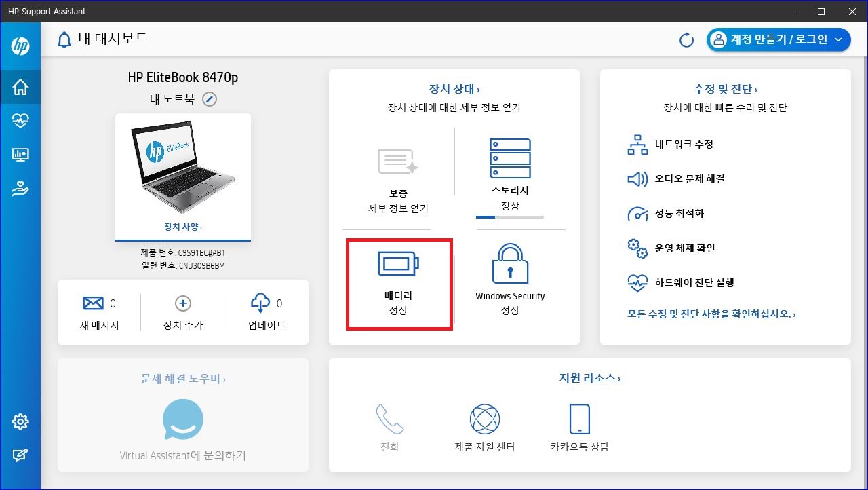
Task: Click the Virtual Assistant smiley bubble
Action: [x=183, y=419]
